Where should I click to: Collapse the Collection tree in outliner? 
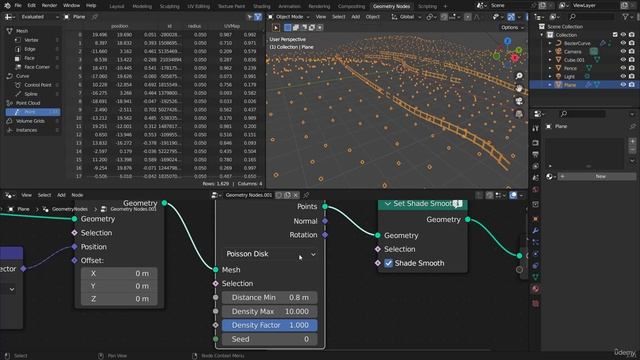pos(543,35)
